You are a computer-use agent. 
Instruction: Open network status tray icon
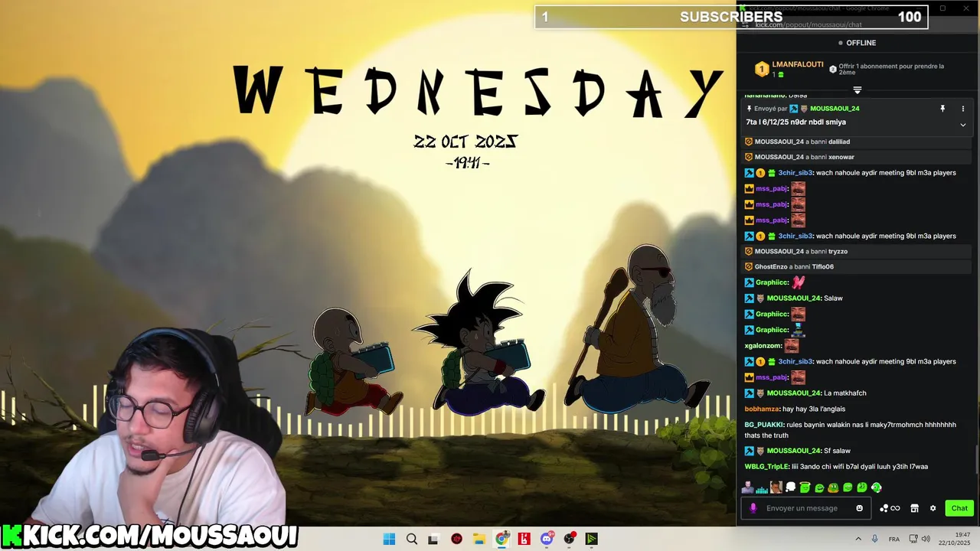pyautogui.click(x=913, y=539)
